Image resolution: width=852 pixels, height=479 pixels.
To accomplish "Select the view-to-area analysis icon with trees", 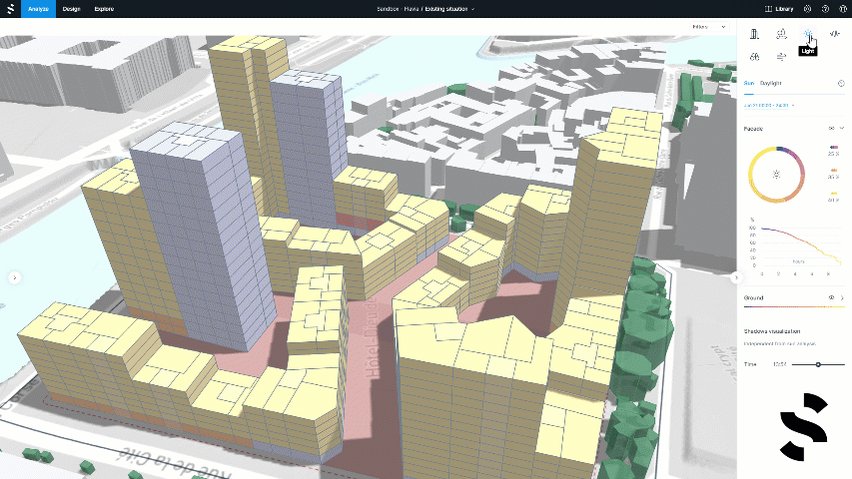I will click(x=781, y=34).
